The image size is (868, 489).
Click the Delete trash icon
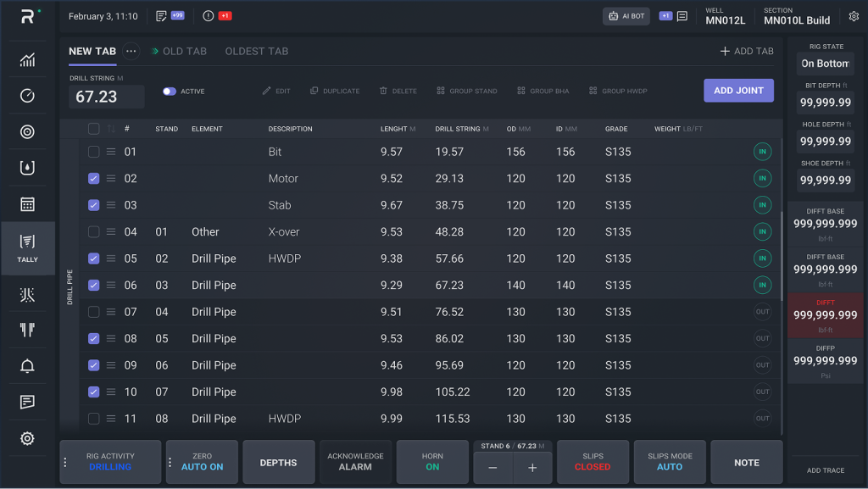383,91
